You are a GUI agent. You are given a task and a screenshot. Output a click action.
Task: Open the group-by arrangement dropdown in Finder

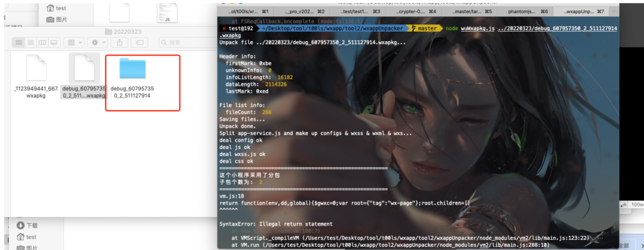coord(74,42)
